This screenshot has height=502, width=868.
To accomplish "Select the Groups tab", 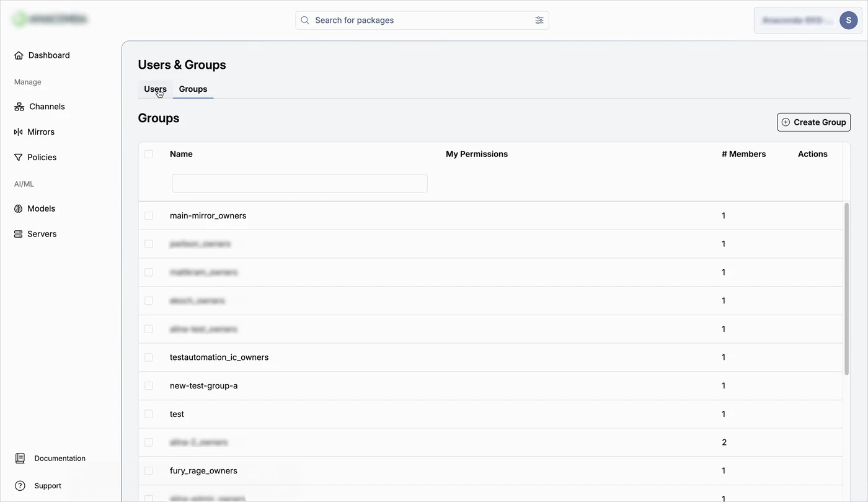I will pos(193,89).
